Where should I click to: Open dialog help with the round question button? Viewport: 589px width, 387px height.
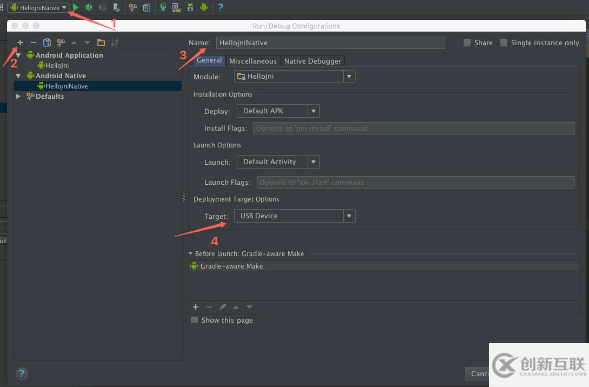22,373
